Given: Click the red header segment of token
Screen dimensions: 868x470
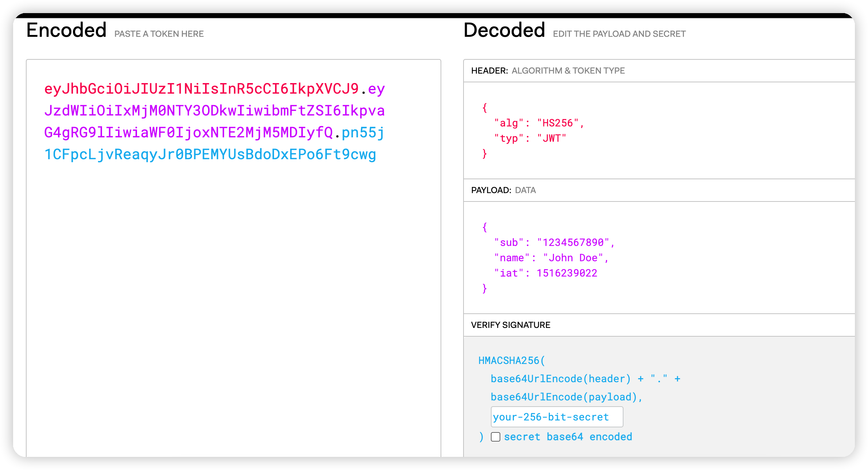Looking at the screenshot, I should point(201,89).
